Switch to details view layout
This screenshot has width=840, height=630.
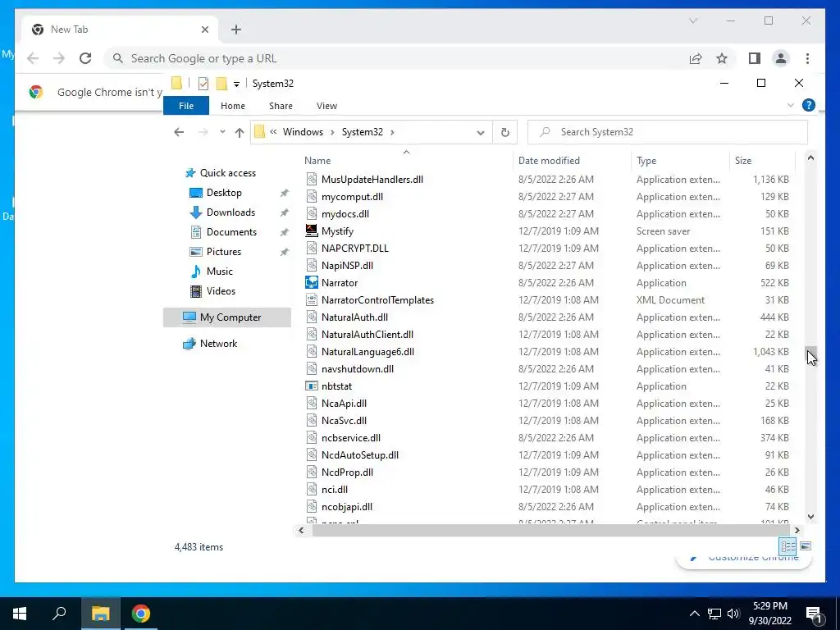(788, 546)
